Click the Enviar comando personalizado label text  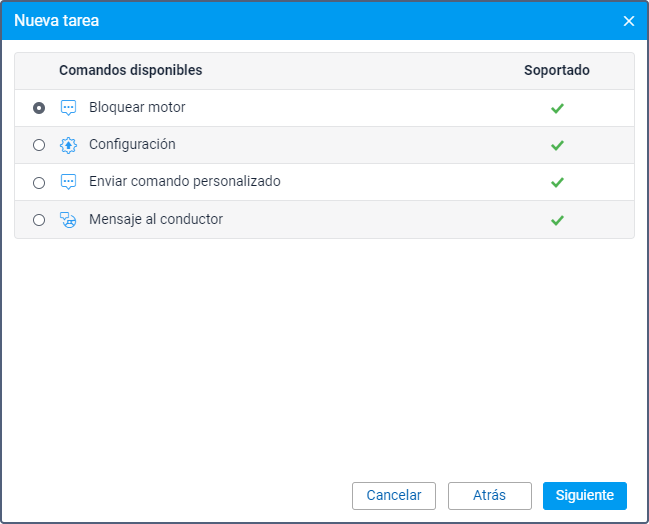185,182
